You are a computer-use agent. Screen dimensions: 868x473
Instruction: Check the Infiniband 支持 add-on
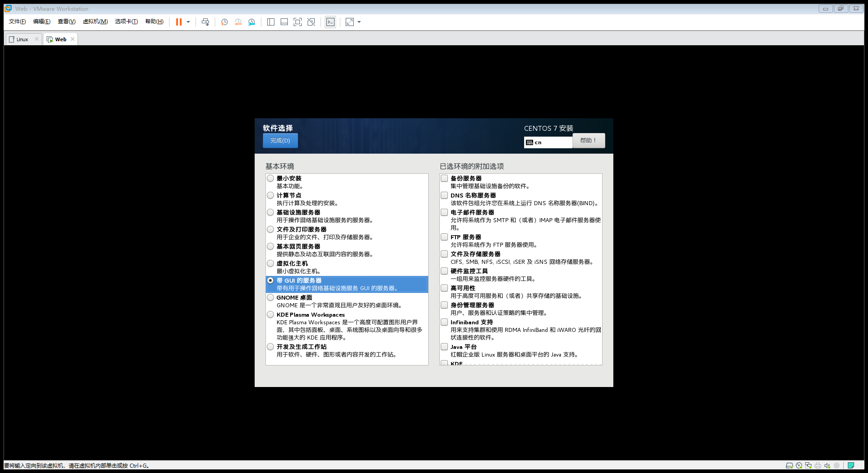tap(444, 322)
